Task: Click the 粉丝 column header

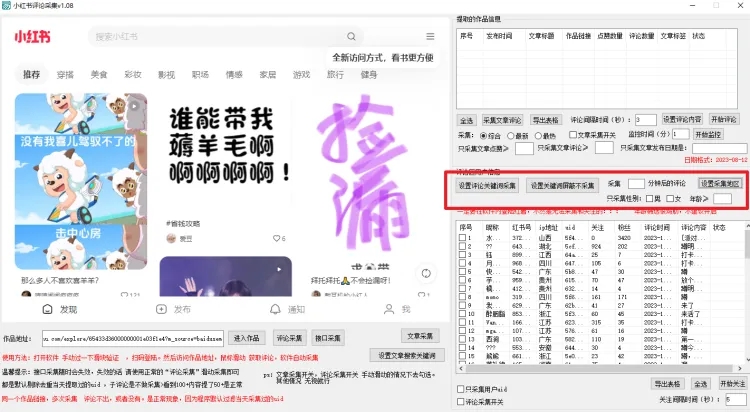Action: (x=624, y=227)
